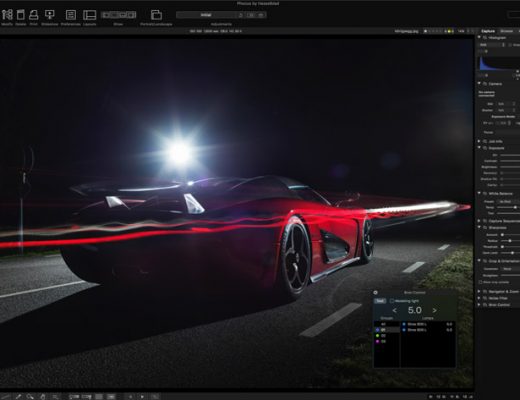Open the White Balance Preset dropdown
This screenshot has height=400, width=520.
(x=508, y=201)
